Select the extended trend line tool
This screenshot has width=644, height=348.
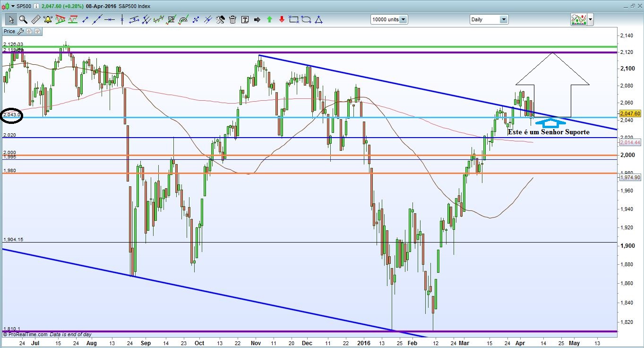point(97,19)
